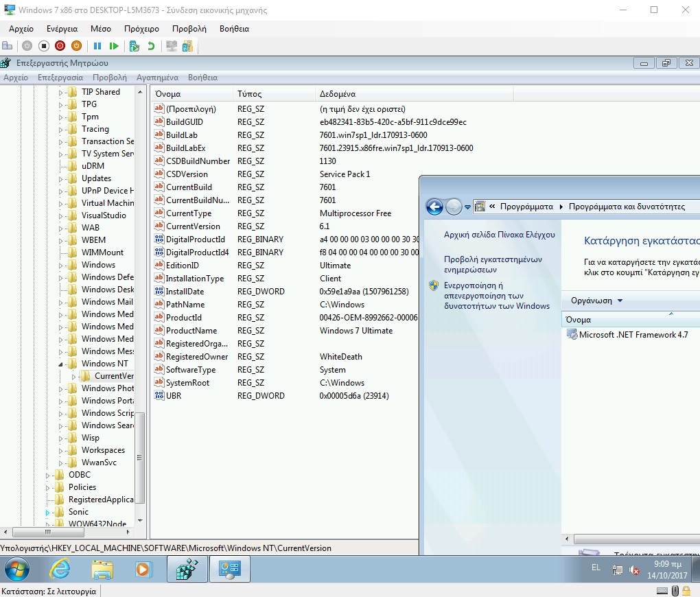Revert the VM with the green undo arrow
Screen dimensions: 700x597
pos(151,45)
